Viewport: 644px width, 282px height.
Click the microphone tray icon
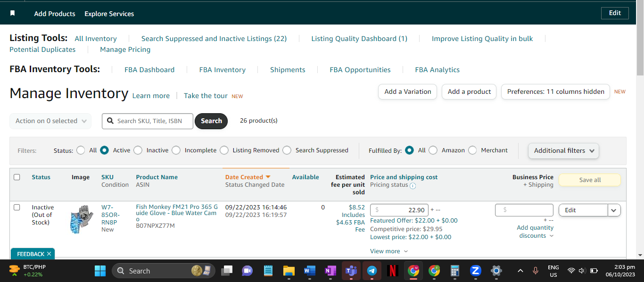[536, 271]
